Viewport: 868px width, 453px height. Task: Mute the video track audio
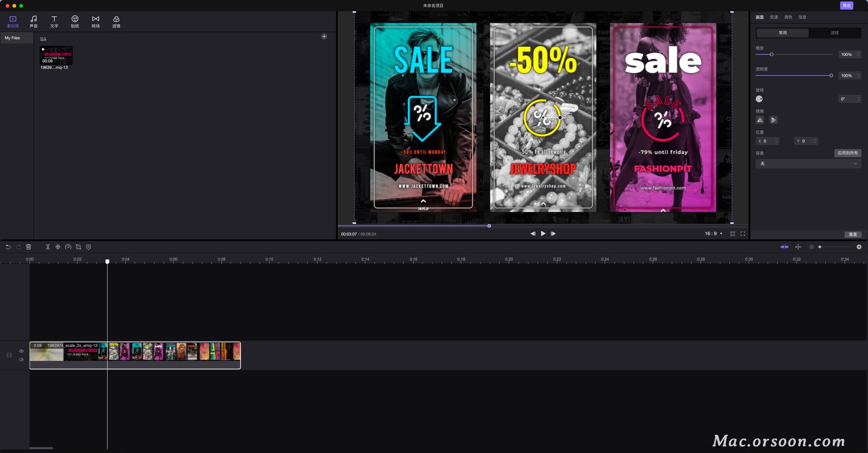point(21,360)
